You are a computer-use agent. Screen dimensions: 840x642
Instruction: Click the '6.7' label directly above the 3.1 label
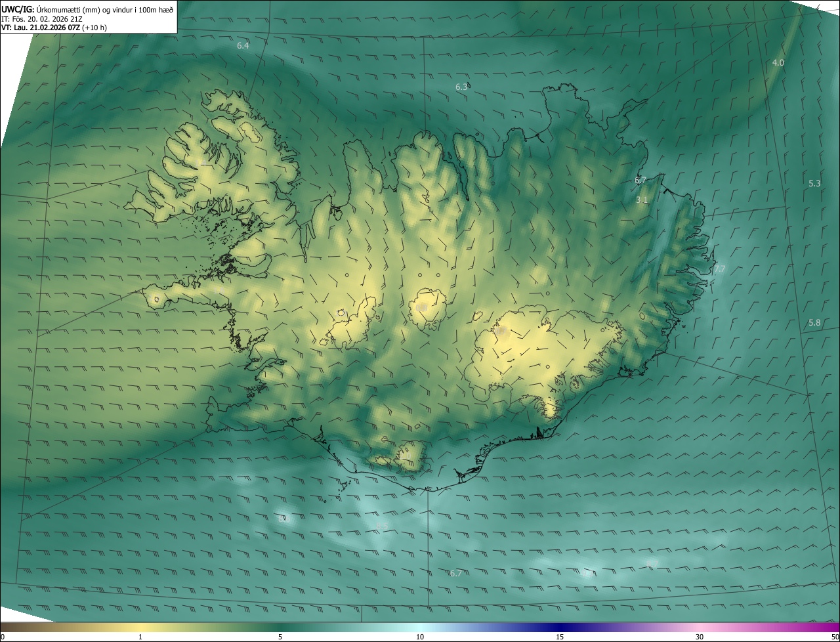coord(640,180)
